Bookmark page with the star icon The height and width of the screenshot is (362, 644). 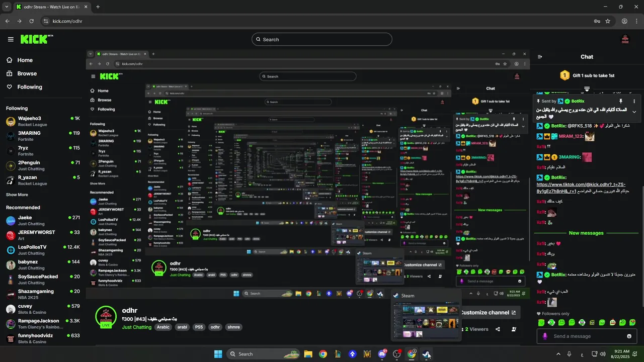pyautogui.click(x=608, y=21)
